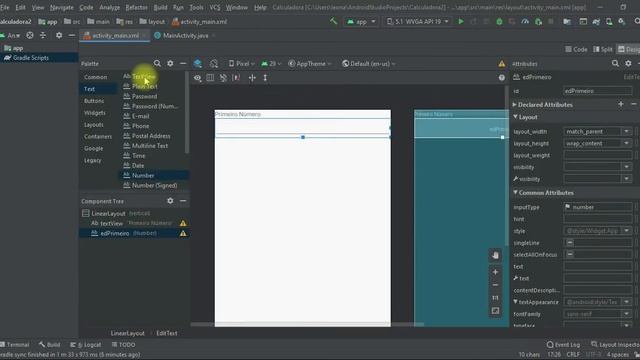Open Component Tree settings gear
This screenshot has width=640, height=360.
(x=170, y=201)
